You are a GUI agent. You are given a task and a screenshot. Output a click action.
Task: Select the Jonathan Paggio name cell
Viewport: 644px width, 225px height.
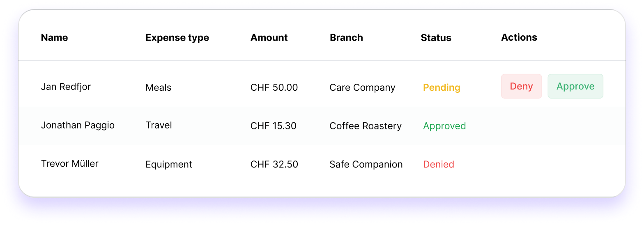[78, 125]
